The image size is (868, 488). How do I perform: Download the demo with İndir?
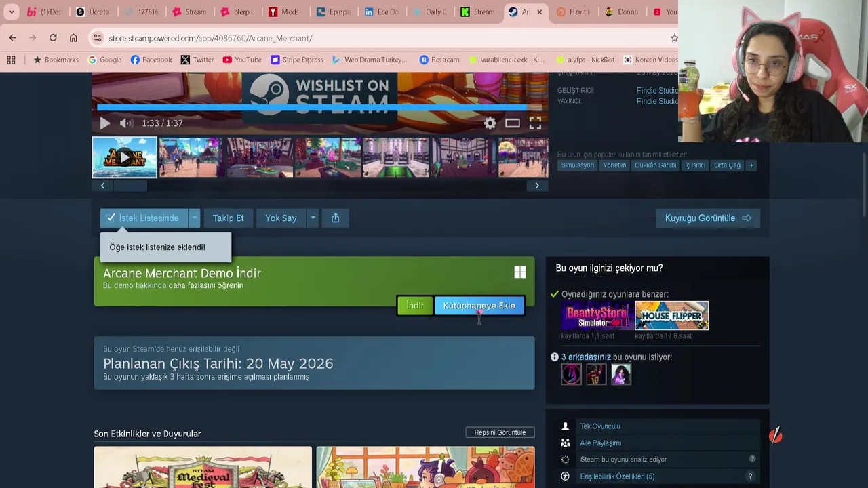click(x=415, y=306)
